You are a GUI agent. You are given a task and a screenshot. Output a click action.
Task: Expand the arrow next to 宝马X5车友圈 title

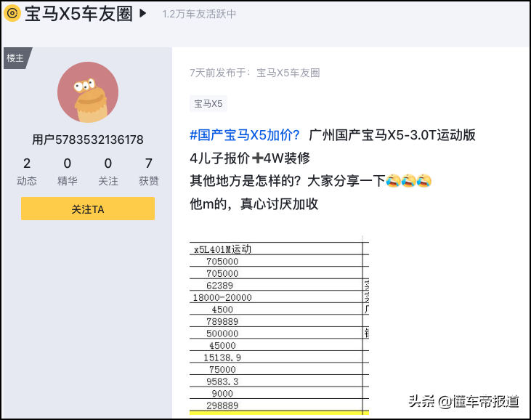(x=143, y=14)
